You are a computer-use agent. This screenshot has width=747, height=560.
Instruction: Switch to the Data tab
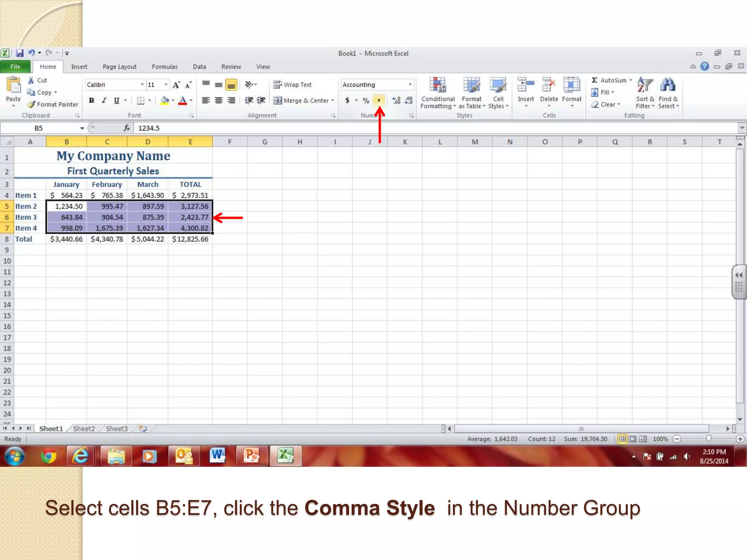coord(199,67)
